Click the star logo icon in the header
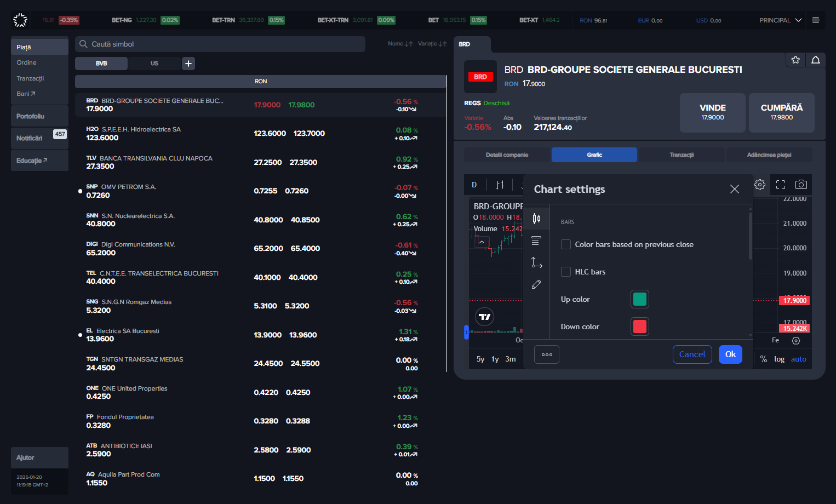Image resolution: width=836 pixels, height=504 pixels. [x=20, y=20]
